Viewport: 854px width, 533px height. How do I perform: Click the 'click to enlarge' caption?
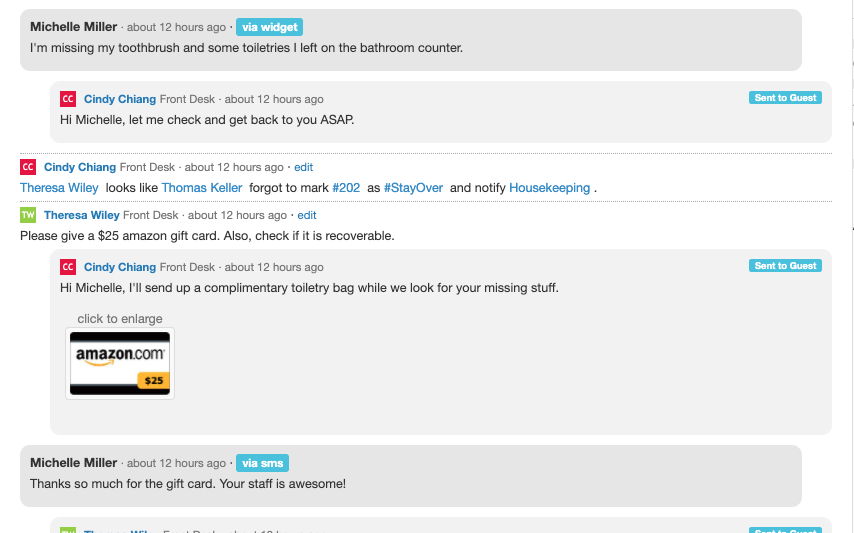point(120,318)
